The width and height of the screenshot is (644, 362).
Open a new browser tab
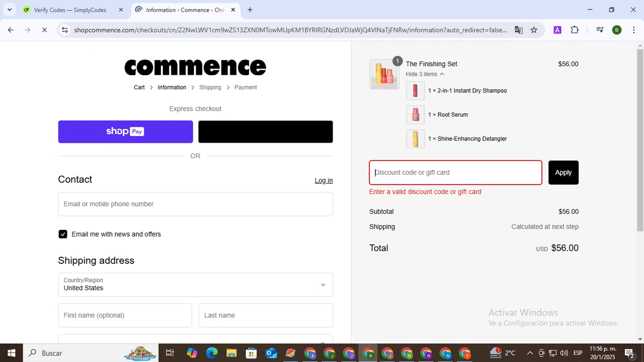[x=250, y=10]
